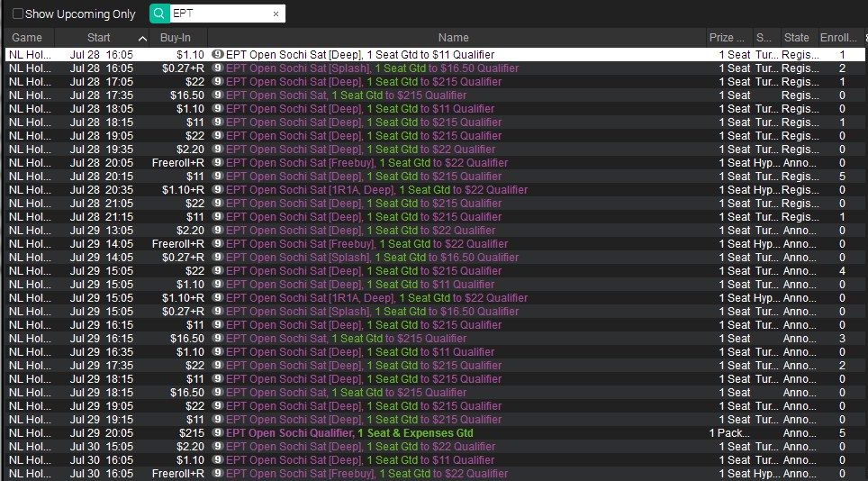This screenshot has height=481, width=868.
Task: Click 9-max icon in Jul 28 16:05 $1.10 row
Action: [218, 54]
